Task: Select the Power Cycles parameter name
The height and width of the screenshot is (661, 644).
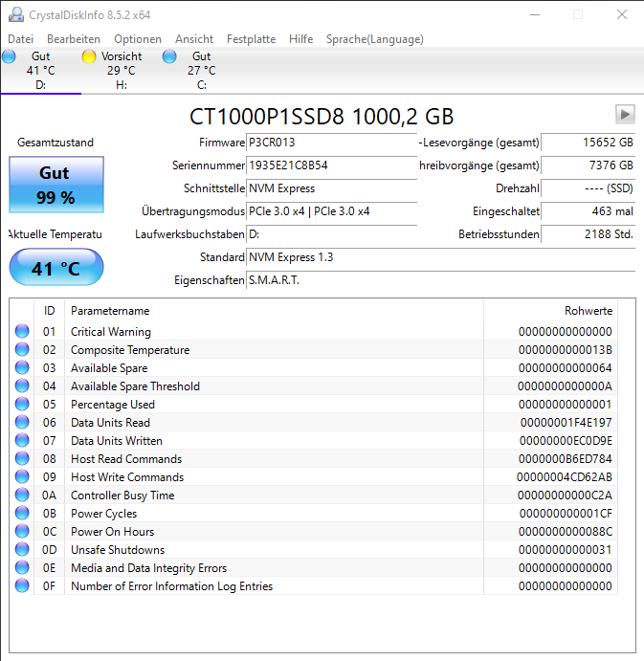Action: (103, 514)
